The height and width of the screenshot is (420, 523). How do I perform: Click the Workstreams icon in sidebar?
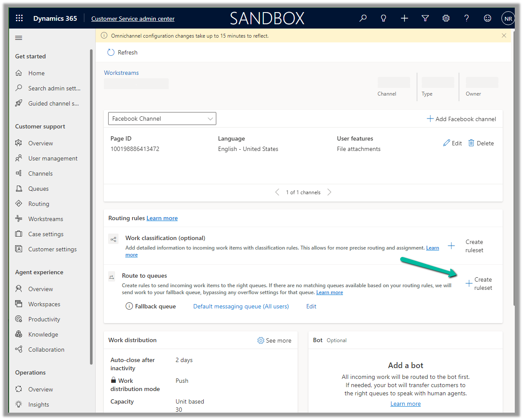tap(19, 219)
